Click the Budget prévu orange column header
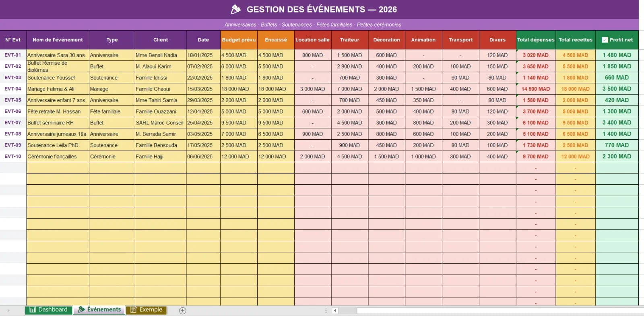Viewport: 644px width, 316px height. [x=239, y=40]
